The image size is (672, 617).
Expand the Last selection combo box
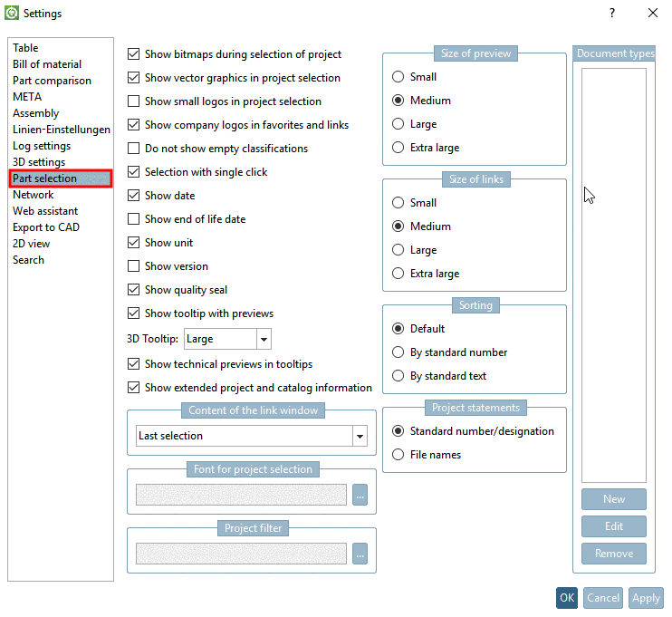[360, 437]
